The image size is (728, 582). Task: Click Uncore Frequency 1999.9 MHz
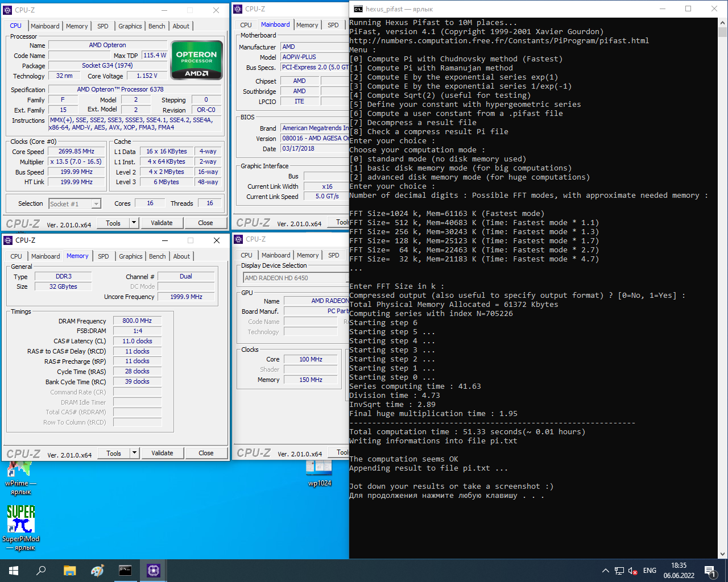pos(186,297)
